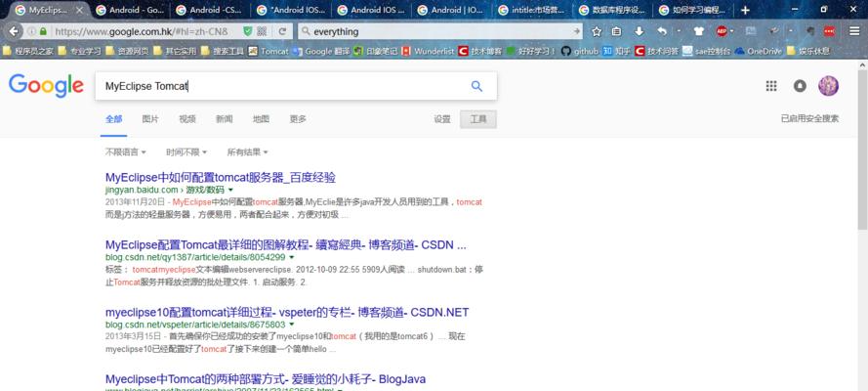Expand the 其它实用 bookmark folder
This screenshot has width=868, height=391.
pos(175,51)
